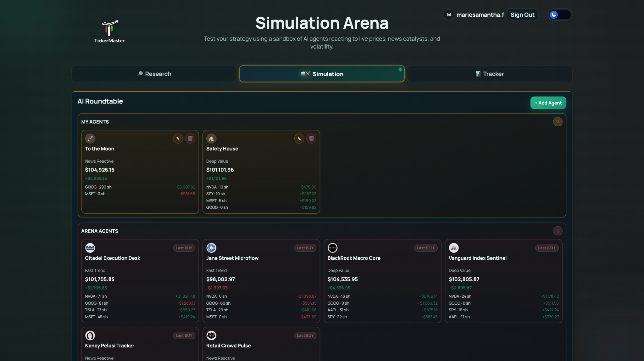This screenshot has width=644, height=361.
Task: Click the M user profile avatar
Action: pyautogui.click(x=449, y=15)
